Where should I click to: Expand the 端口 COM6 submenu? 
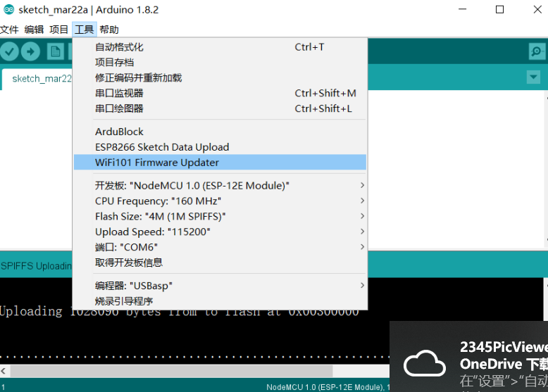pyautogui.click(x=220, y=247)
